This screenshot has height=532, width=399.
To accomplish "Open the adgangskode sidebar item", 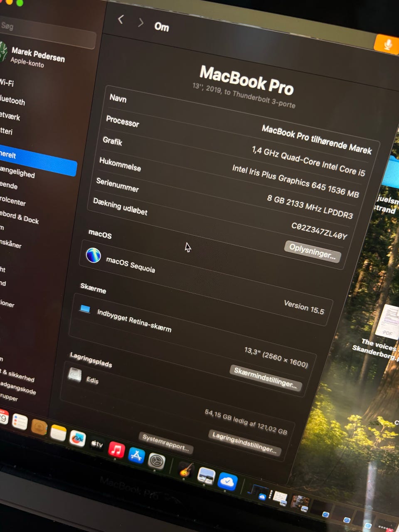I will (x=18, y=388).
